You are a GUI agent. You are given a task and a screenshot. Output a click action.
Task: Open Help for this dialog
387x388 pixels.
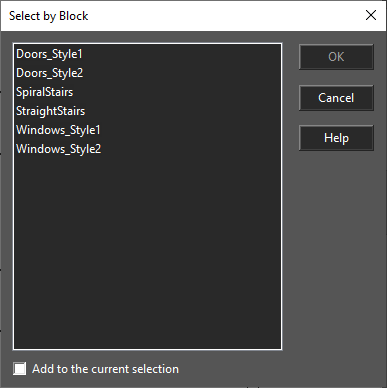pos(336,138)
